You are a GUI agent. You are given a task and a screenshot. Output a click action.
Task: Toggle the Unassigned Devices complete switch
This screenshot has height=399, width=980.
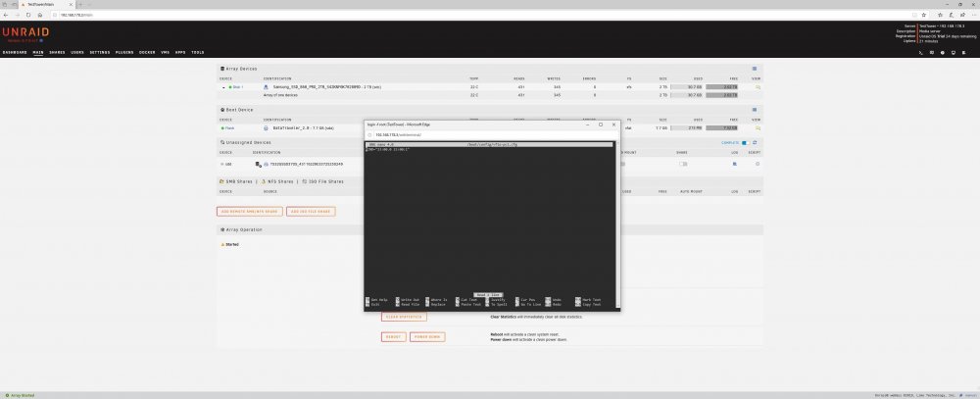[745, 142]
